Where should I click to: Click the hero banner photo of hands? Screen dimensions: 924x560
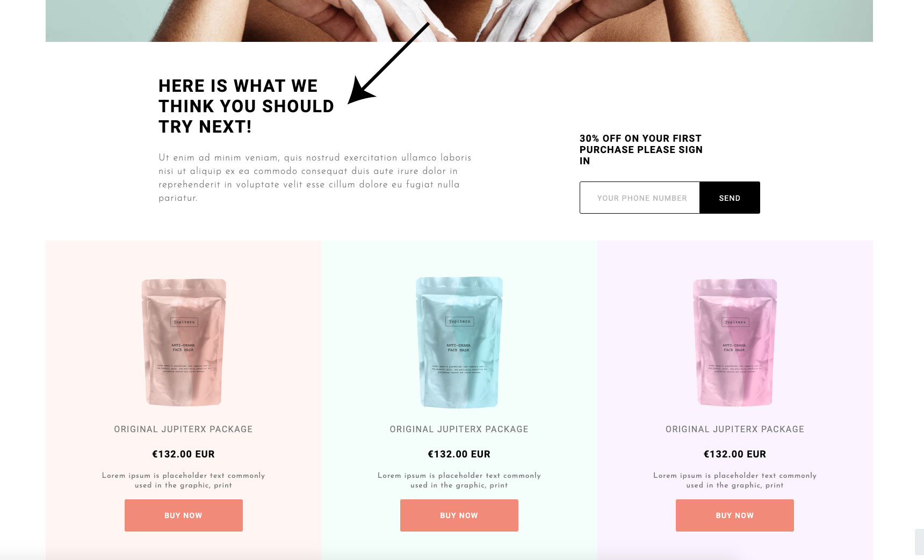point(459,20)
